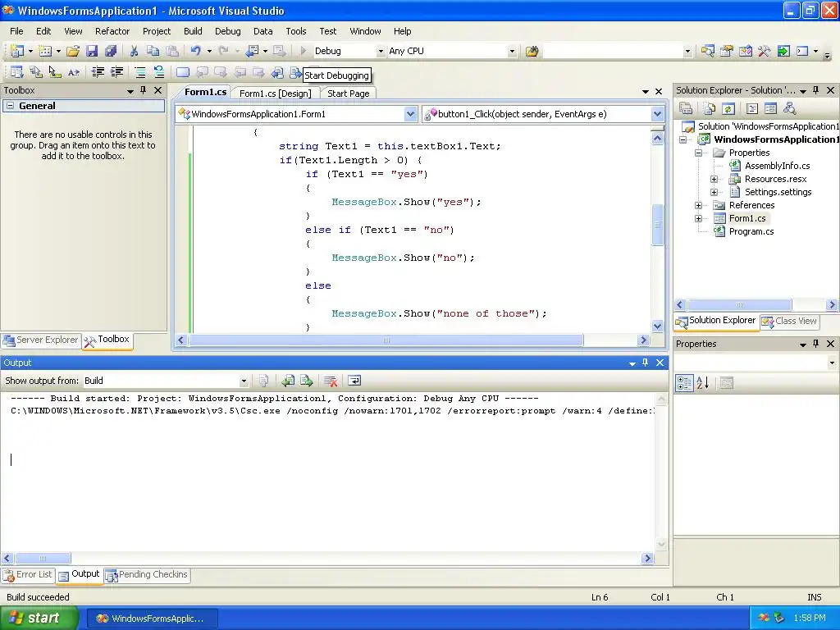Decrease line indent in text editor toolbar

point(98,72)
